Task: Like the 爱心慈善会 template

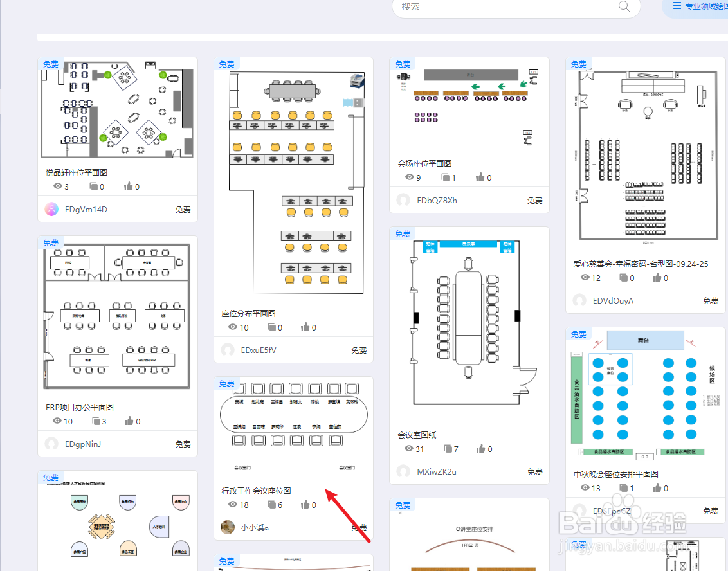Action: click(x=657, y=278)
